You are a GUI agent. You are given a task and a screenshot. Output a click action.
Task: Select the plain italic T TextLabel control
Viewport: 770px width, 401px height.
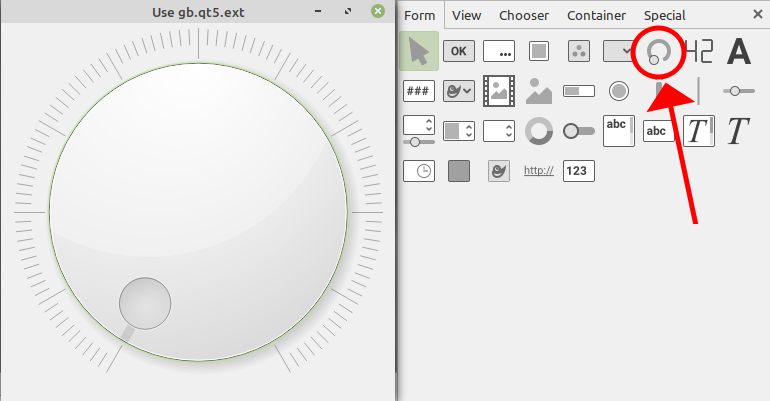(738, 131)
